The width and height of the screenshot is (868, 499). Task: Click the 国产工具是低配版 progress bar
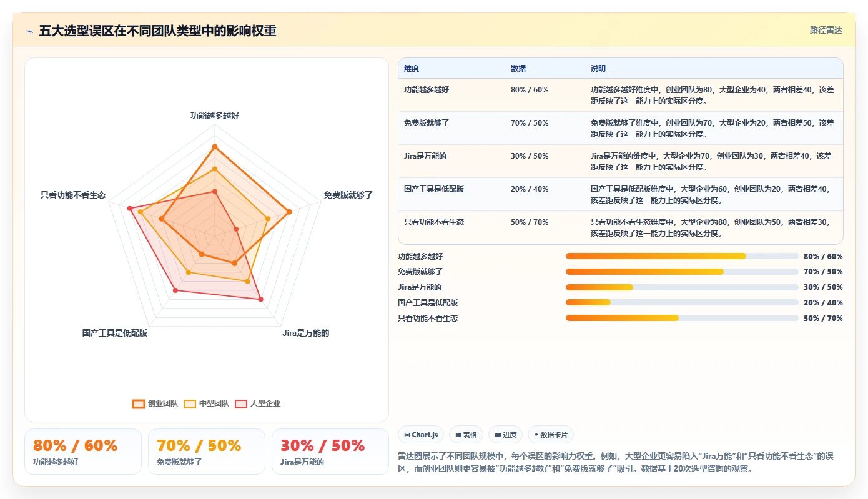click(x=682, y=303)
